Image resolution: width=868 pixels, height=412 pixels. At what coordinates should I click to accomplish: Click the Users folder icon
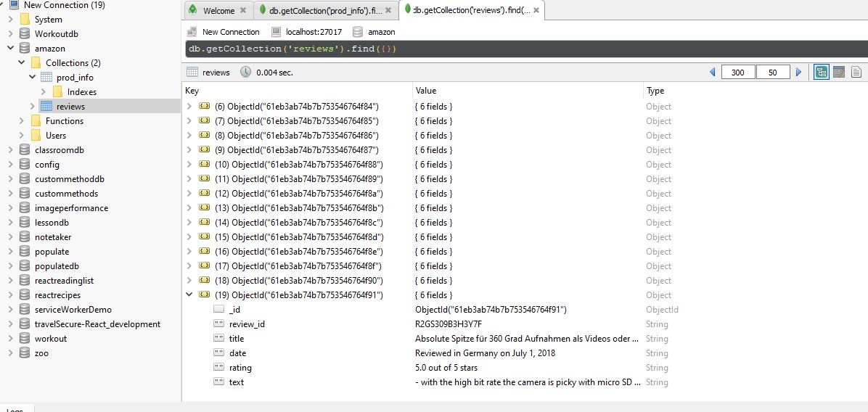click(x=36, y=135)
